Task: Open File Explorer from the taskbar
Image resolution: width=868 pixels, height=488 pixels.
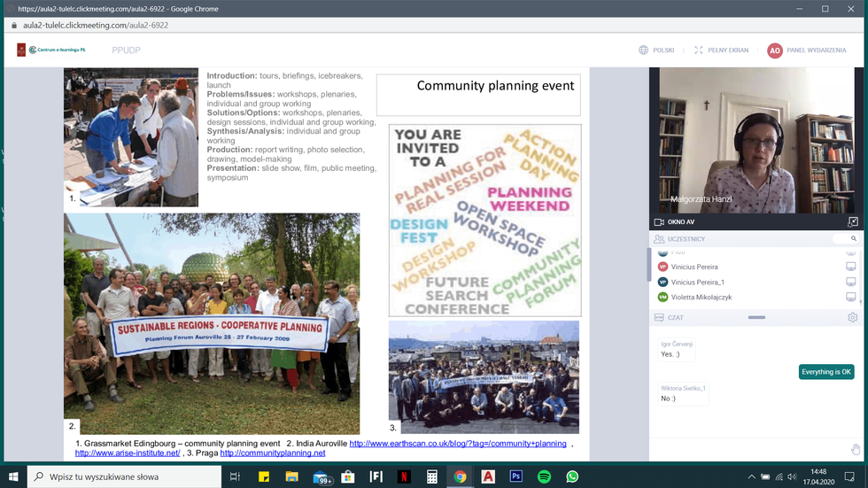Action: (x=291, y=477)
